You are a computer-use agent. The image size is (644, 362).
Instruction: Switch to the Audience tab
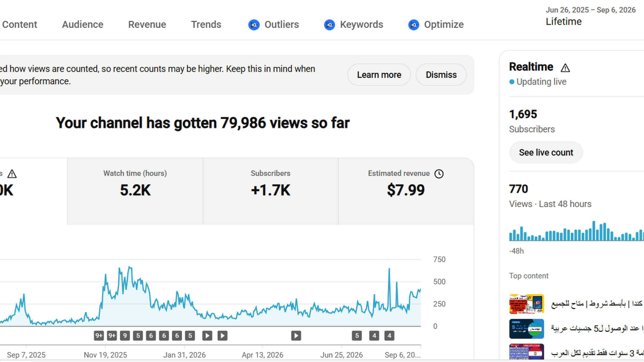point(83,25)
